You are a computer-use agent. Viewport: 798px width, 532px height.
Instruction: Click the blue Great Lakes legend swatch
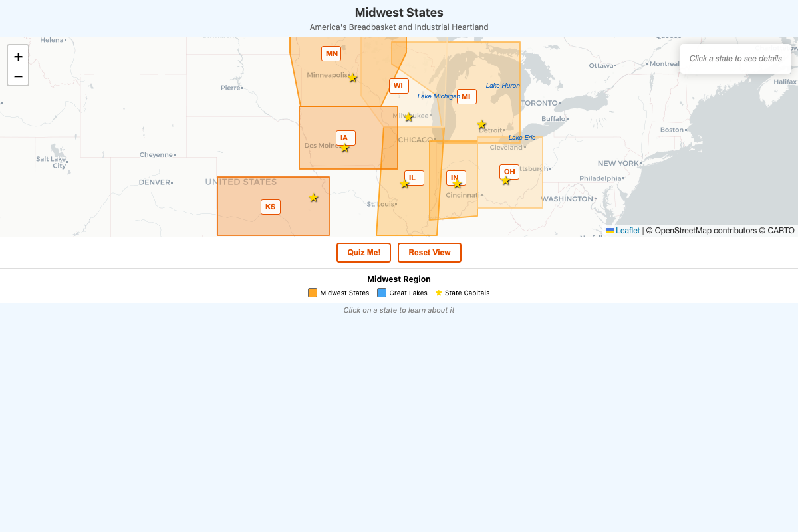point(382,293)
